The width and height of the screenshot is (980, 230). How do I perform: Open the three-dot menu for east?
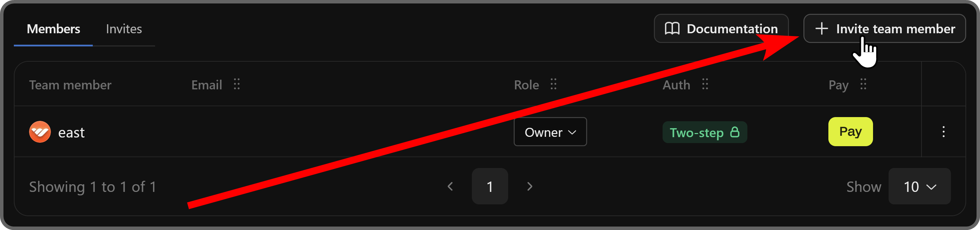pos(944,132)
